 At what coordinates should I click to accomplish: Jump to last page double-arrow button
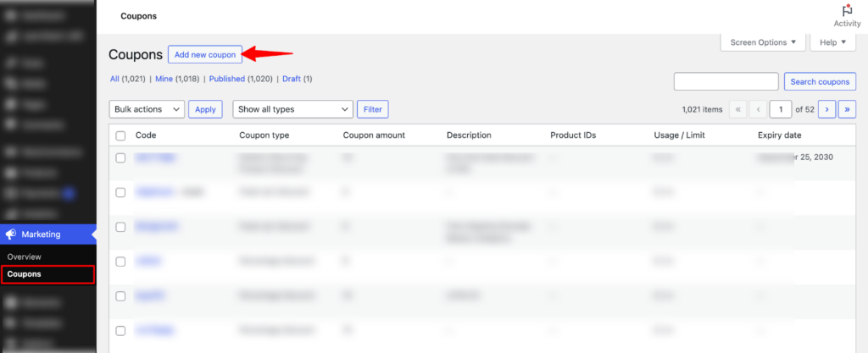pyautogui.click(x=845, y=109)
